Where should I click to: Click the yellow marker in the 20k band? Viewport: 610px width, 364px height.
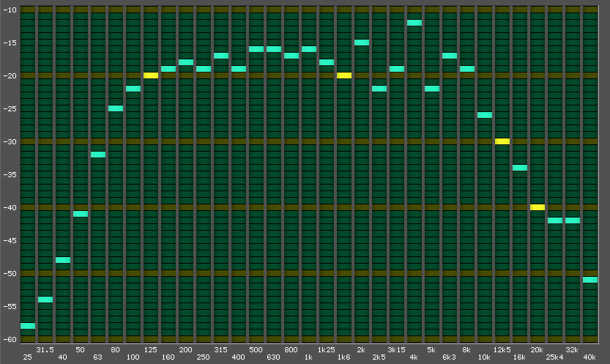pyautogui.click(x=538, y=207)
